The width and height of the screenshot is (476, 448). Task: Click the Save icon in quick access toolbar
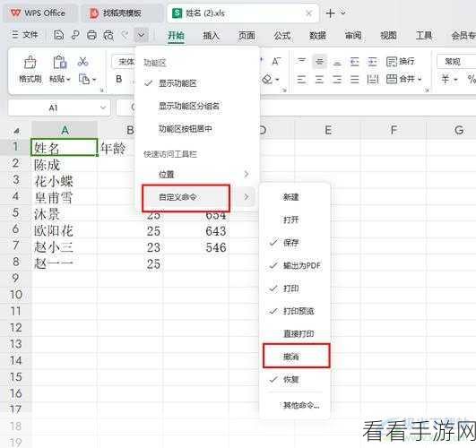pyautogui.click(x=58, y=36)
